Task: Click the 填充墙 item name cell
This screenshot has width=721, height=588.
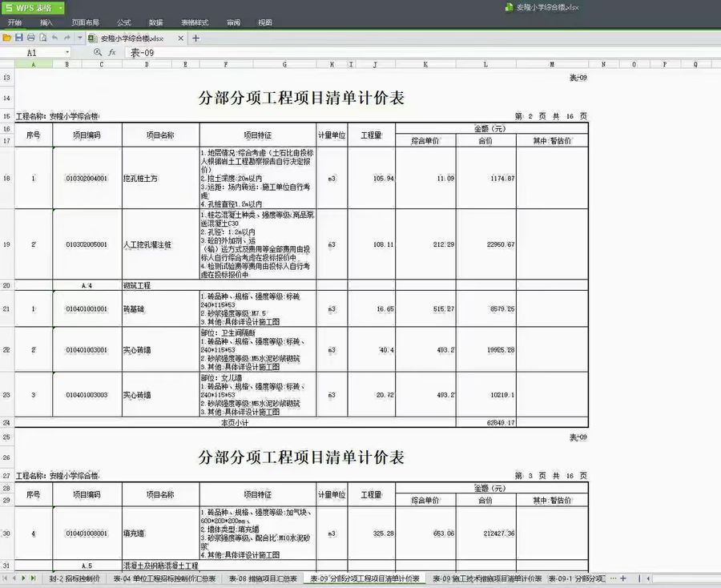Action: 160,534
